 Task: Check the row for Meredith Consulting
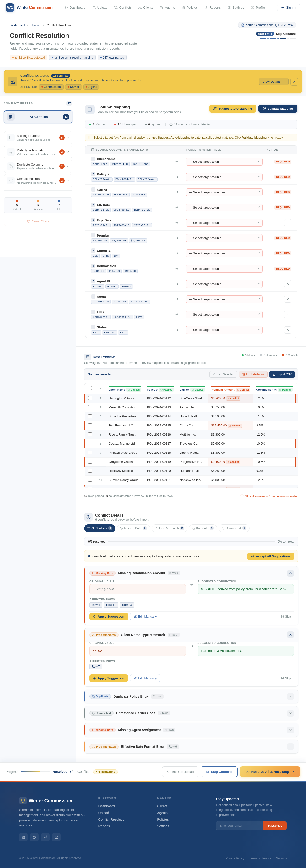click(x=90, y=407)
